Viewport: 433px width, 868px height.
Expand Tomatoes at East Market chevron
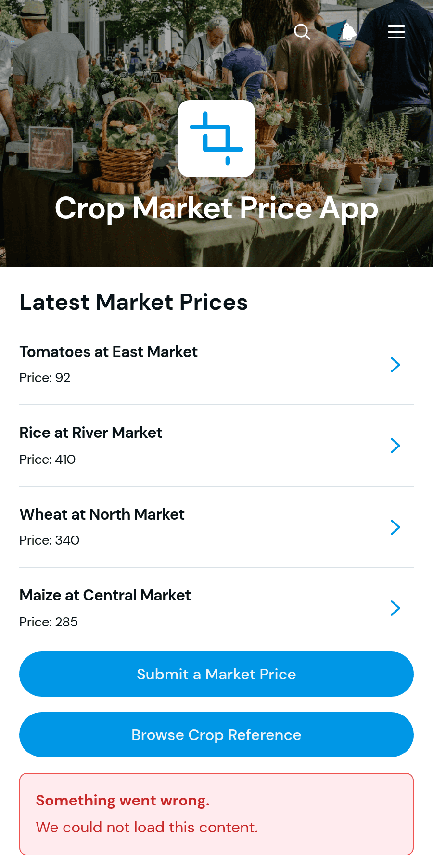pyautogui.click(x=395, y=365)
